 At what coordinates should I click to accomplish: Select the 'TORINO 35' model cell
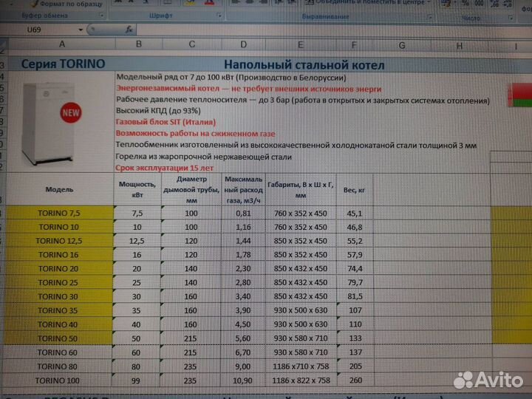[58, 310]
